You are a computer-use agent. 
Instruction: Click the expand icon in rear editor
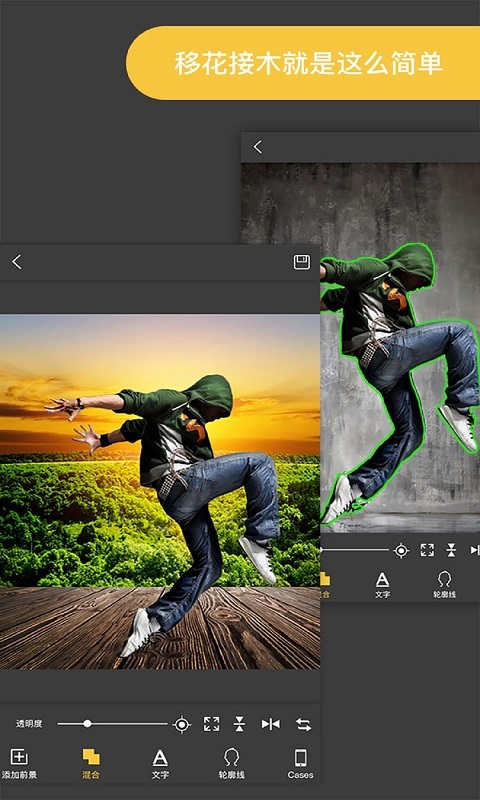427,550
